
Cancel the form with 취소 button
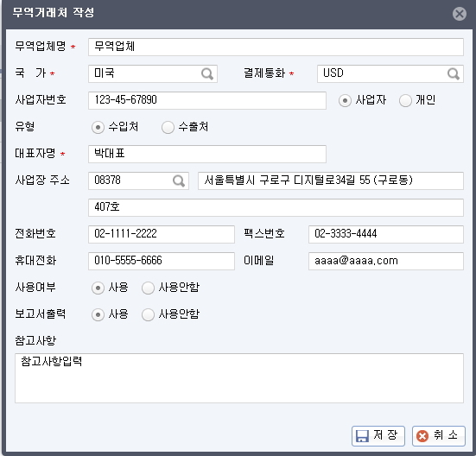pos(438,435)
